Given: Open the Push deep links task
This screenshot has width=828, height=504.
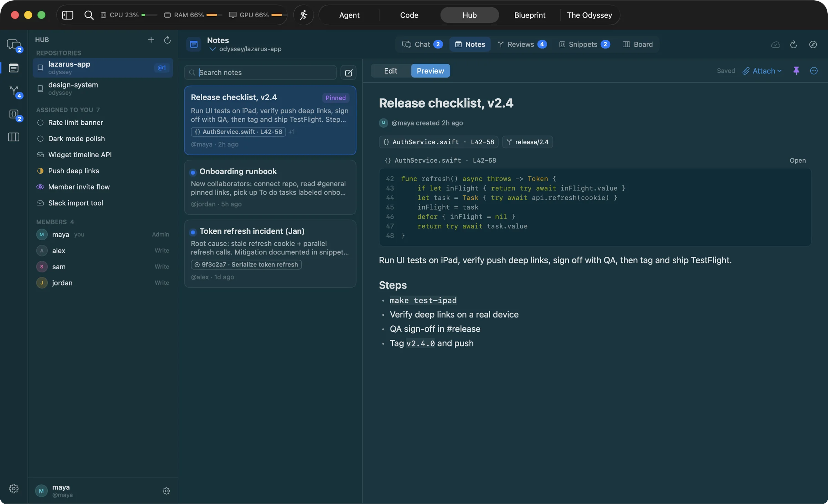Looking at the screenshot, I should pyautogui.click(x=103, y=171).
